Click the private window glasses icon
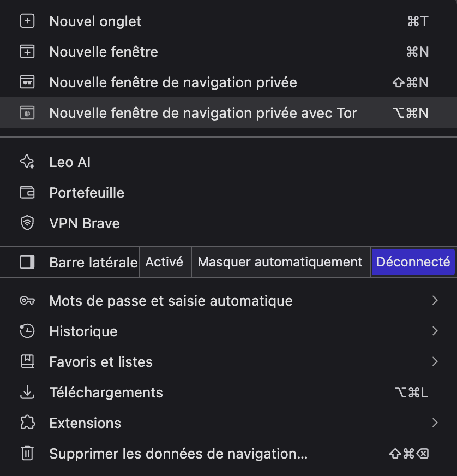Image resolution: width=457 pixels, height=476 pixels. coord(27,82)
